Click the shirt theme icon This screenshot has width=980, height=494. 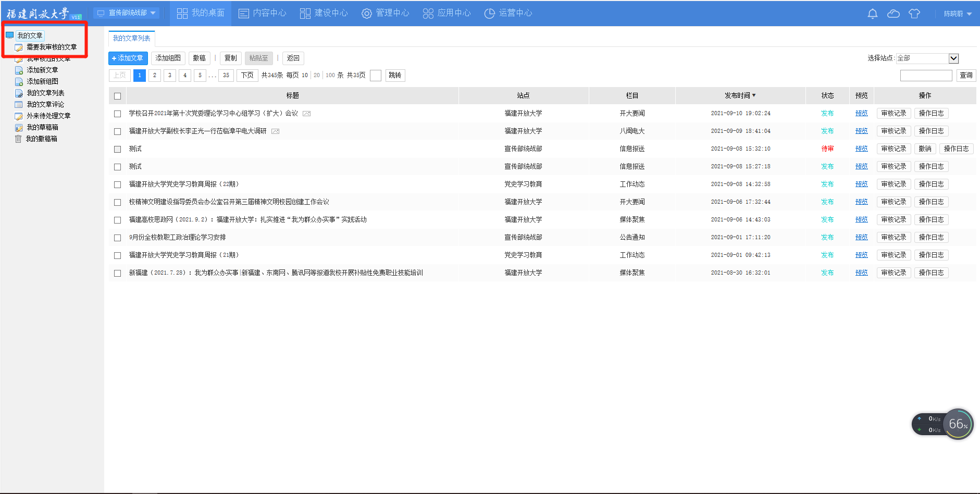pos(914,14)
